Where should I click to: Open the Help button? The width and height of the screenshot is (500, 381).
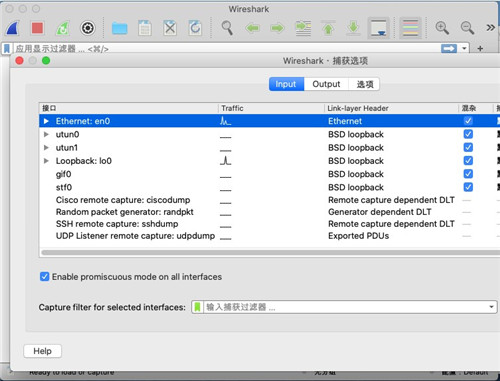(x=42, y=351)
